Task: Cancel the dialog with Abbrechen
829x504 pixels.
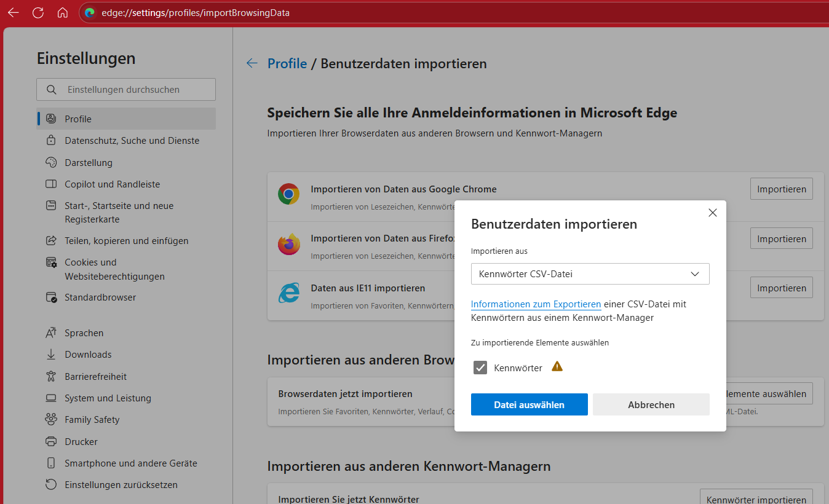Action: 651,404
